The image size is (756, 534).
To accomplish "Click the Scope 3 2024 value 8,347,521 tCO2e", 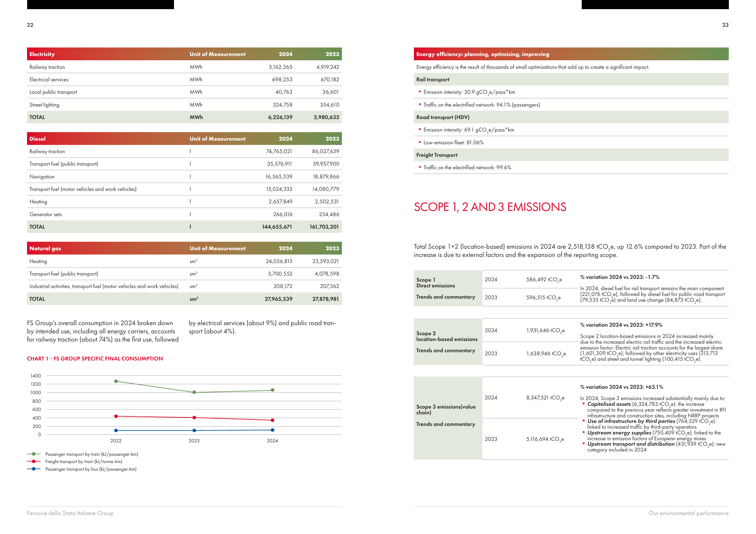I will [x=545, y=398].
